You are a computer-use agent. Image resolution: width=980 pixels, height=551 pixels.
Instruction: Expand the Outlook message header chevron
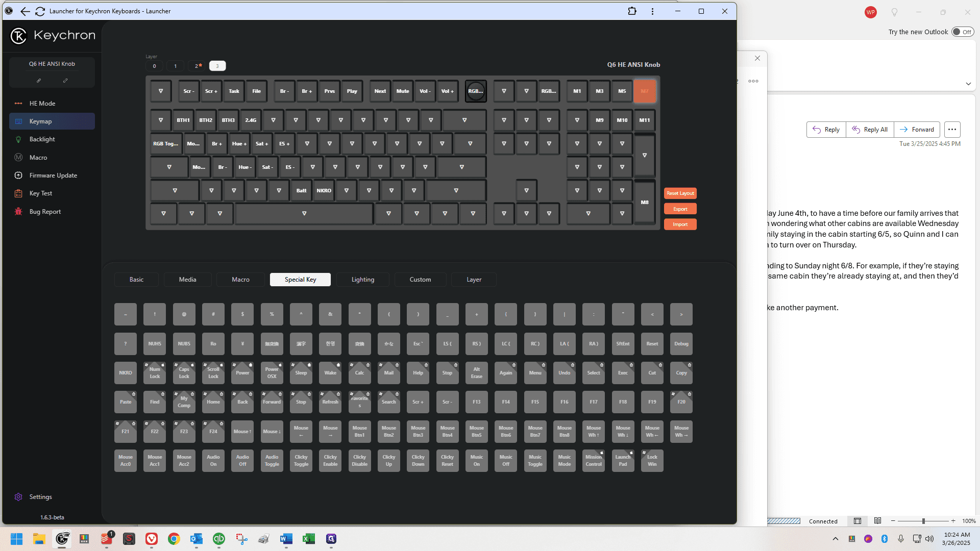click(968, 84)
